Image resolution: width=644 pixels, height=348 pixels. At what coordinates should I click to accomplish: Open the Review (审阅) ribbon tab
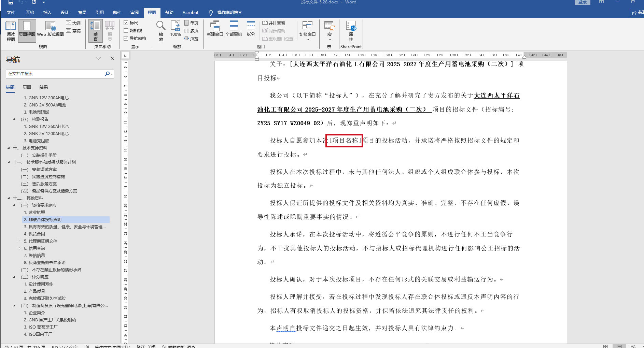click(x=135, y=13)
